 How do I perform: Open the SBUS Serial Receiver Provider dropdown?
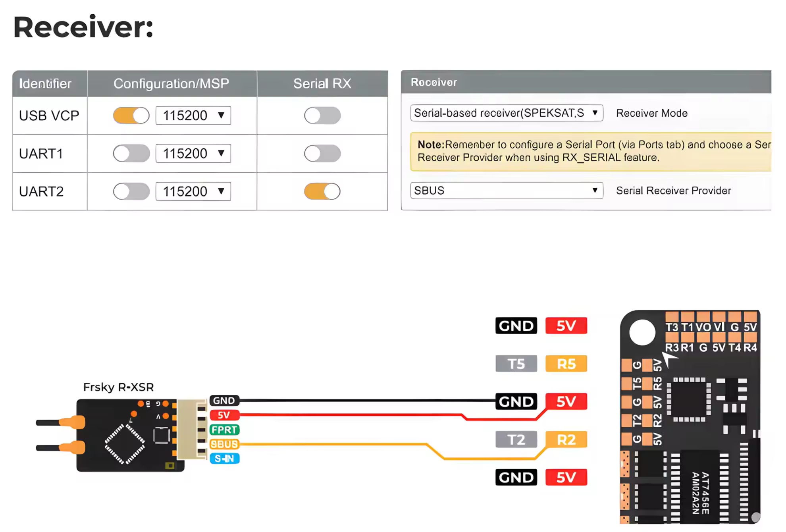[507, 191]
